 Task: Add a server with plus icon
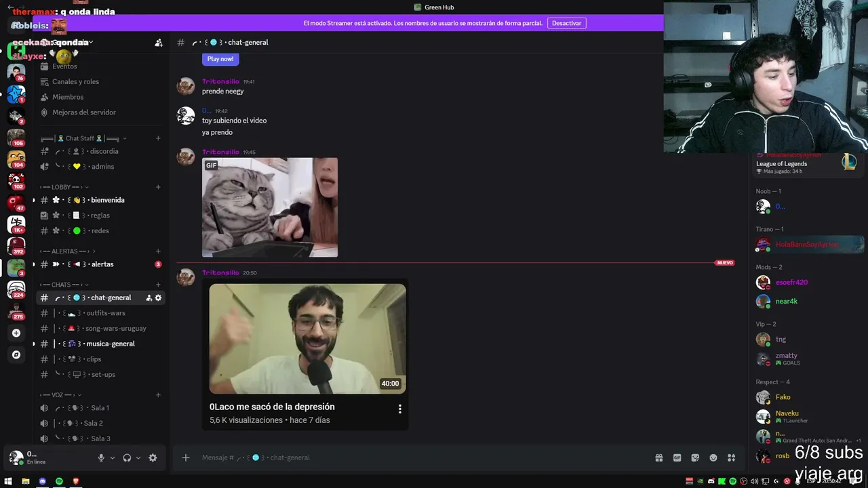point(16,333)
